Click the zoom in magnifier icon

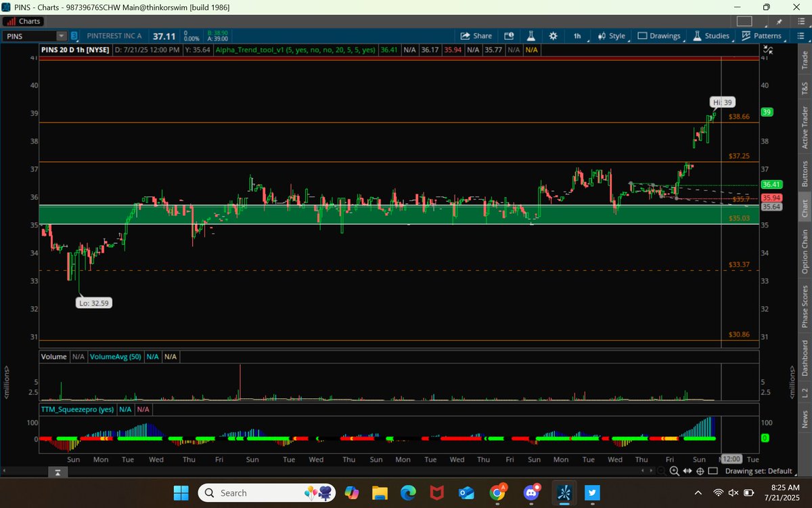[x=674, y=471]
